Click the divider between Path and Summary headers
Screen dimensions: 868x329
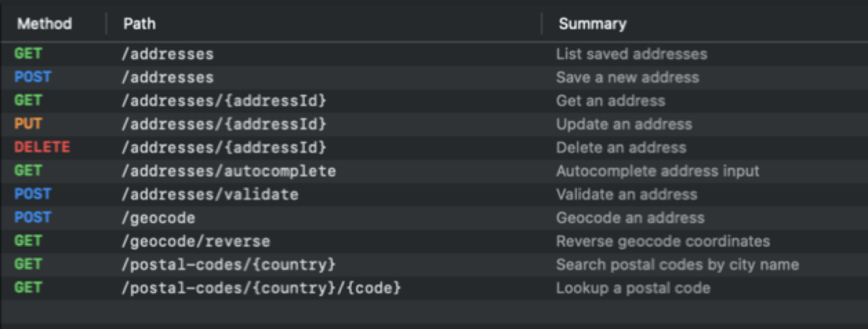pos(542,24)
